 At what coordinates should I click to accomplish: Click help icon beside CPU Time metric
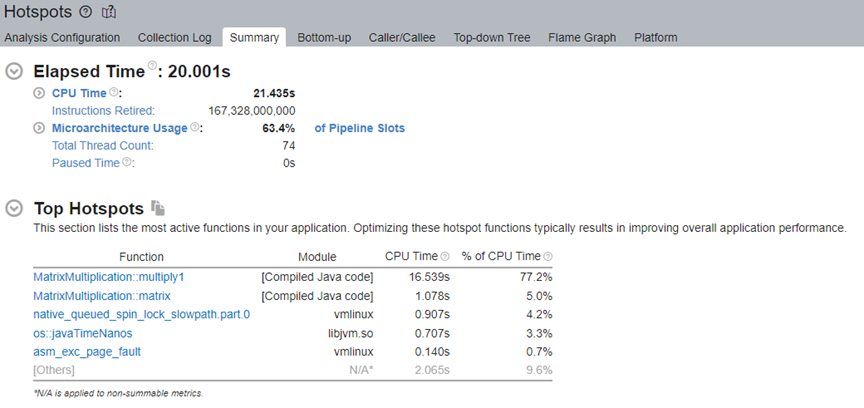pyautogui.click(x=114, y=92)
